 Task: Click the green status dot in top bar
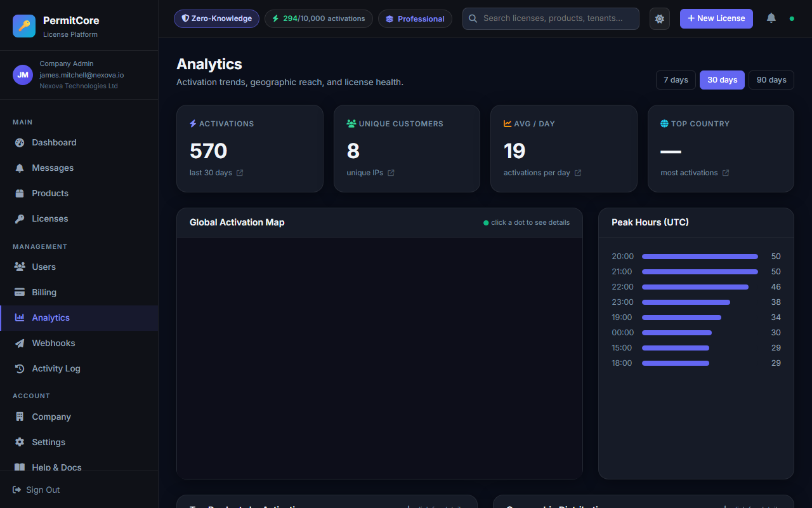click(792, 18)
